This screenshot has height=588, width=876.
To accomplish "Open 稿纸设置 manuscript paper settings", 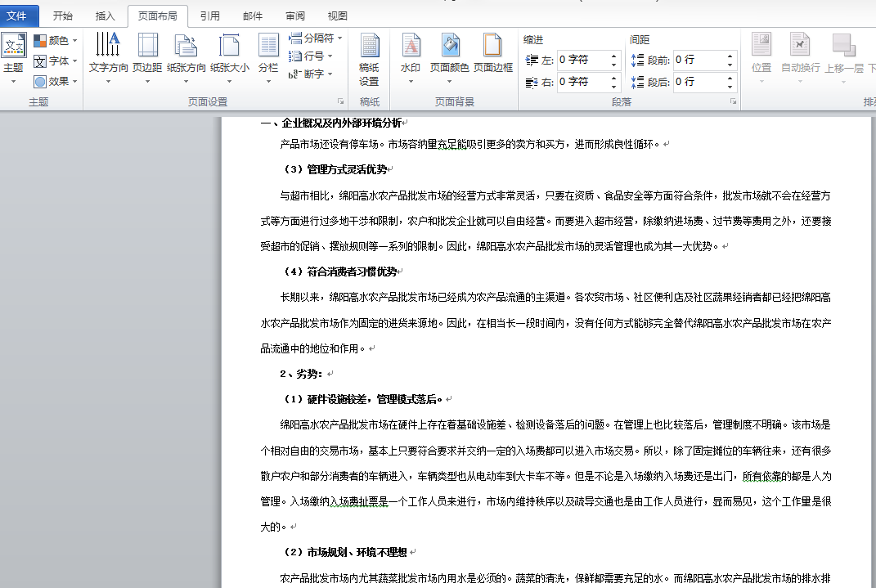I will click(369, 59).
